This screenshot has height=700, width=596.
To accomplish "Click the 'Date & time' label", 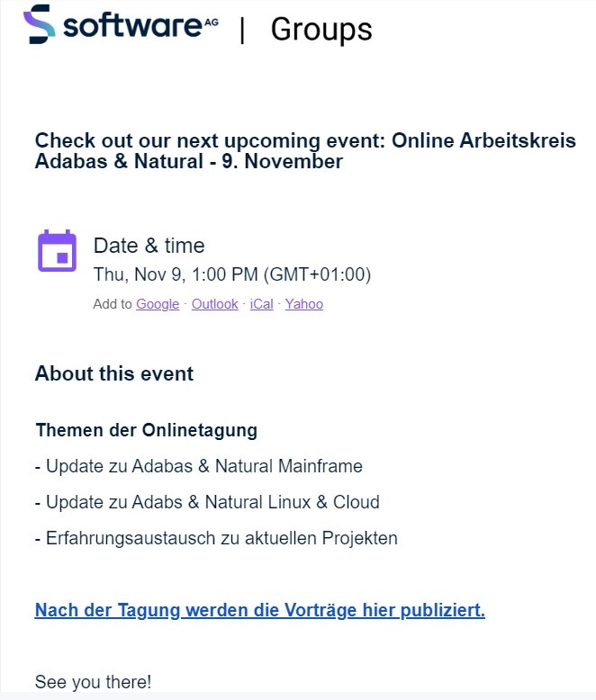I will pos(149,246).
